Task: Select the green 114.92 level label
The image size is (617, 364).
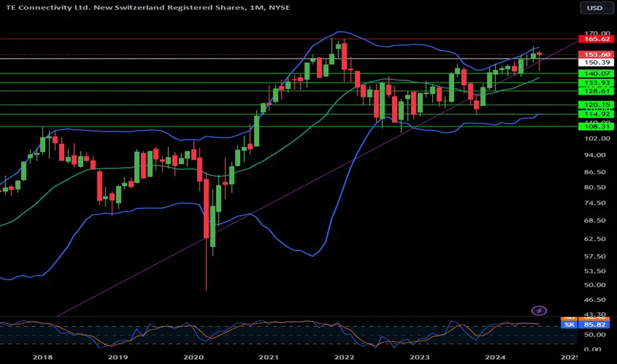Action: pos(596,114)
